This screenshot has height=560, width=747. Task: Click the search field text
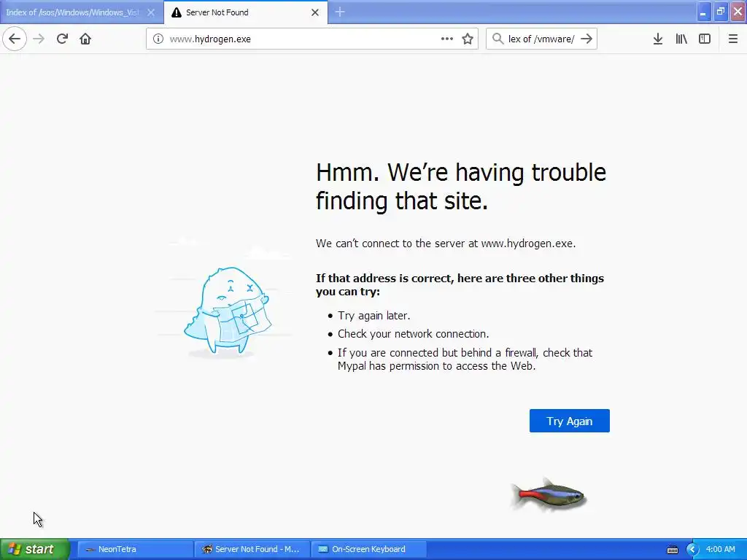(541, 39)
